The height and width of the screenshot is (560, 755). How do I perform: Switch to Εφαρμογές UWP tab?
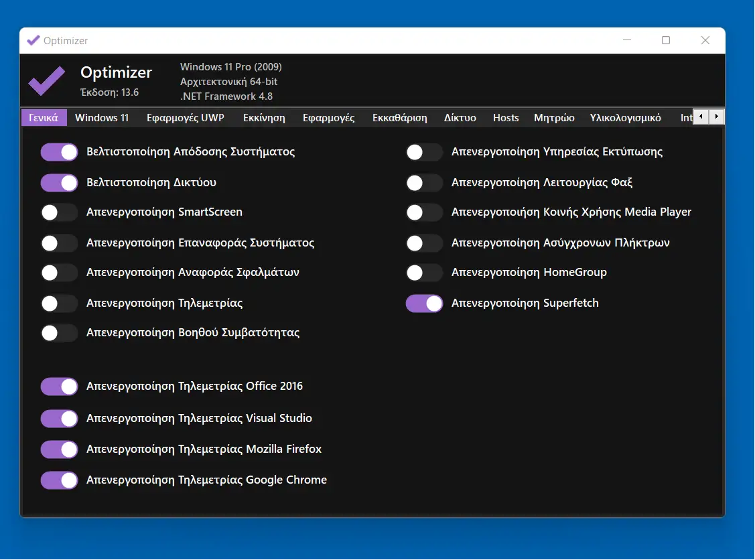click(x=186, y=117)
